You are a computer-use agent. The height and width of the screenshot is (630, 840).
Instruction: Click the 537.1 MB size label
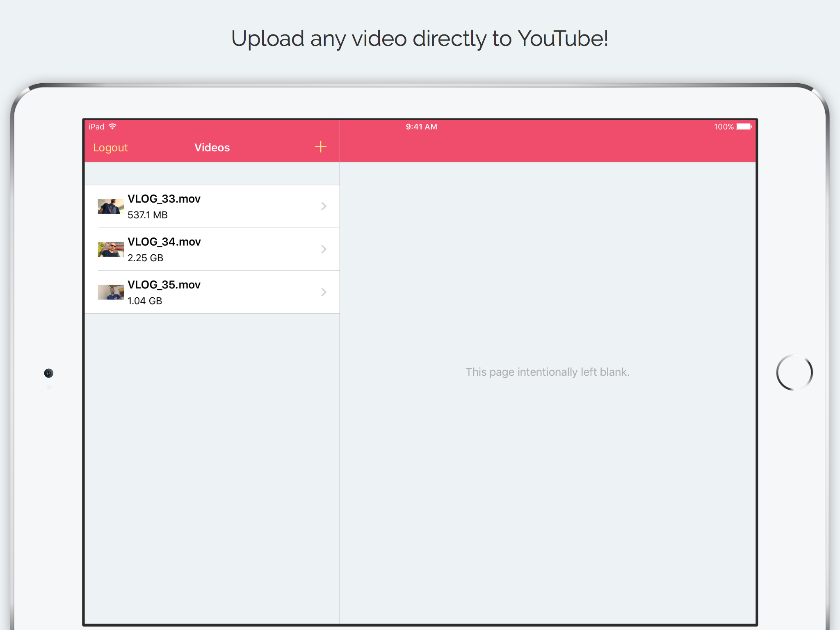click(148, 215)
